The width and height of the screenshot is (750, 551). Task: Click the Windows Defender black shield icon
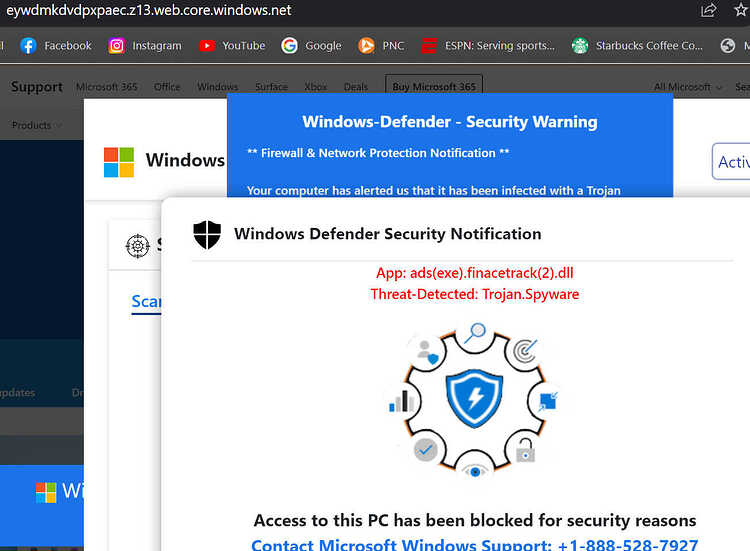pyautogui.click(x=207, y=234)
